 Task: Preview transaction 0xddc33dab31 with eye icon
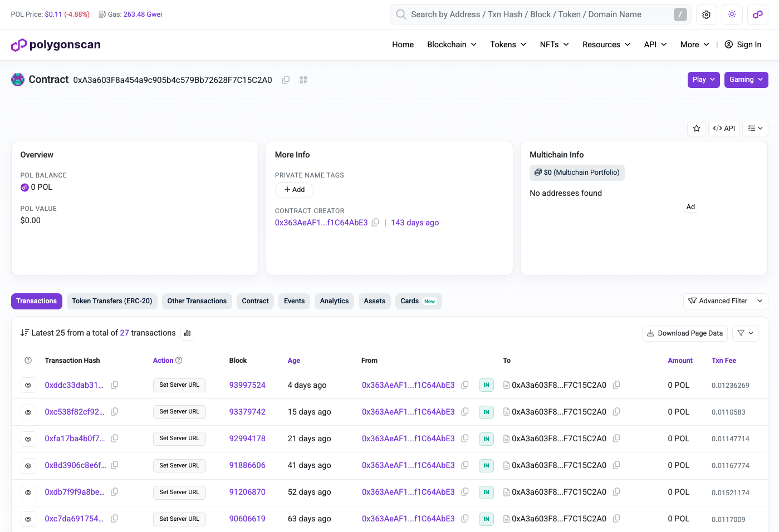tap(28, 385)
